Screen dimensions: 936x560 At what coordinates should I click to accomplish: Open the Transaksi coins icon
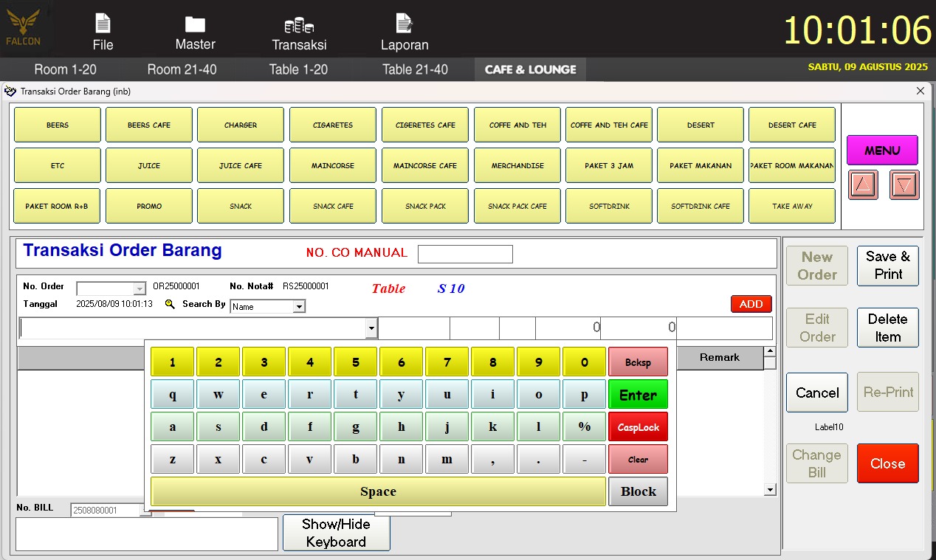click(x=299, y=24)
